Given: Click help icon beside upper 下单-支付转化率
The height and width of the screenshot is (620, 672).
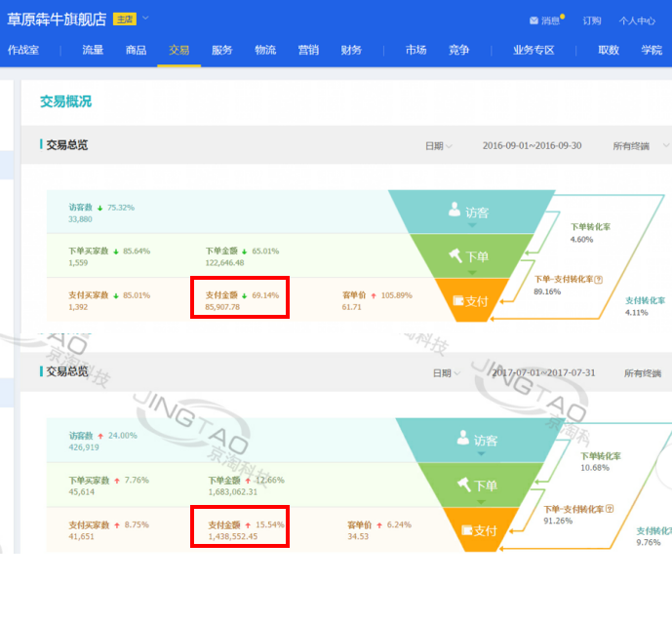Looking at the screenshot, I should pos(598,279).
